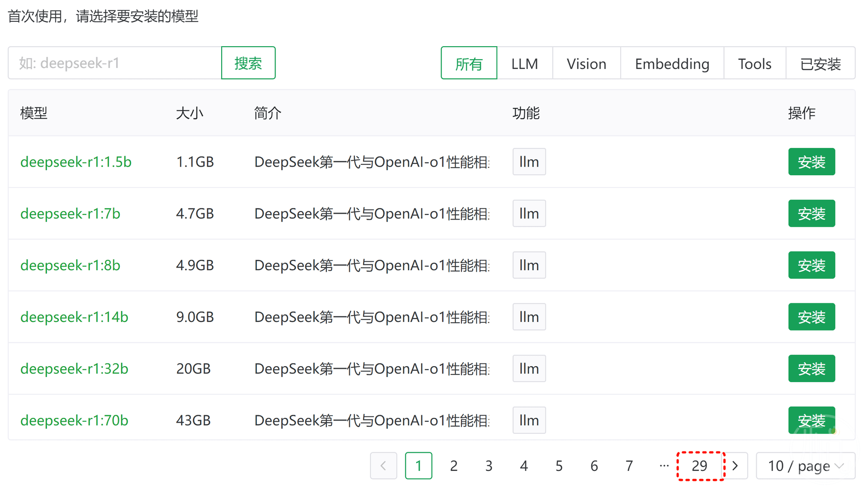Image resolution: width=868 pixels, height=493 pixels.
Task: Go to next page arrow
Action: (735, 465)
